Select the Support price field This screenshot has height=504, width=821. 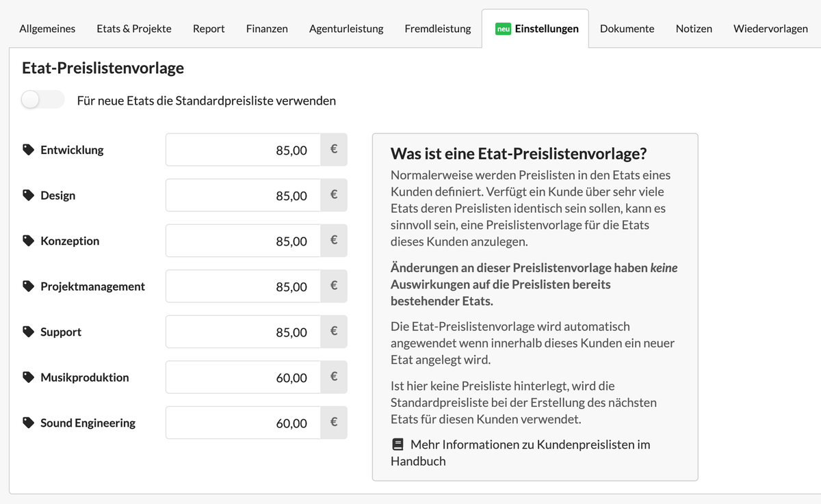[x=244, y=332]
